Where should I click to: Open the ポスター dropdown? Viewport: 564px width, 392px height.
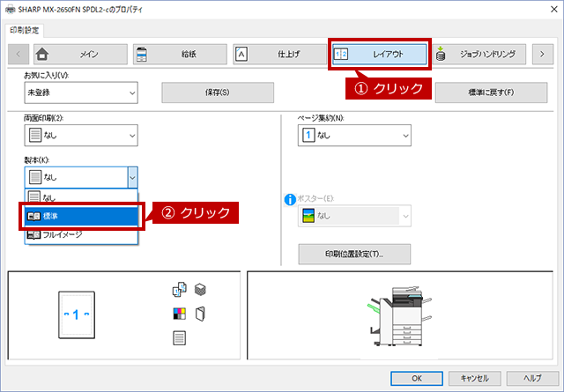(354, 216)
